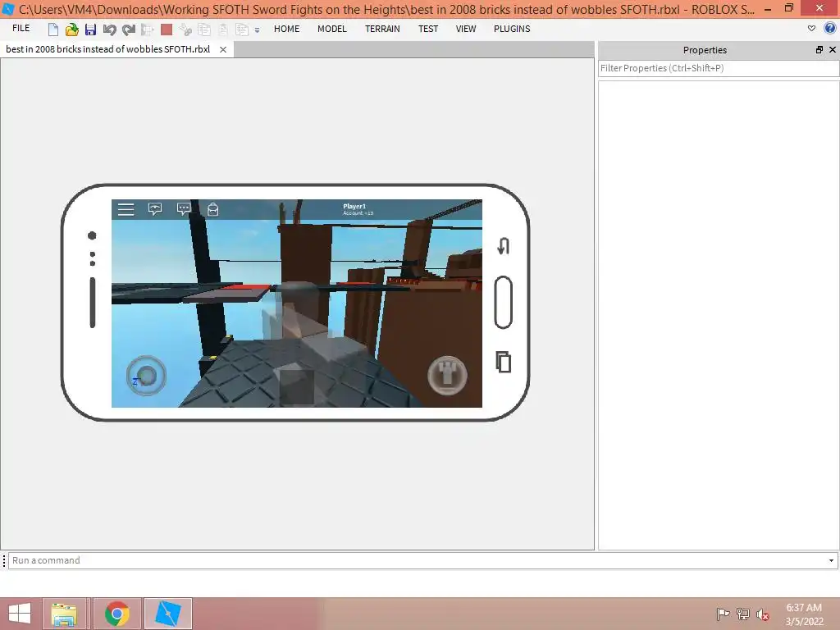
Task: Click the Copy icon in the toolbar
Action: [x=204, y=30]
